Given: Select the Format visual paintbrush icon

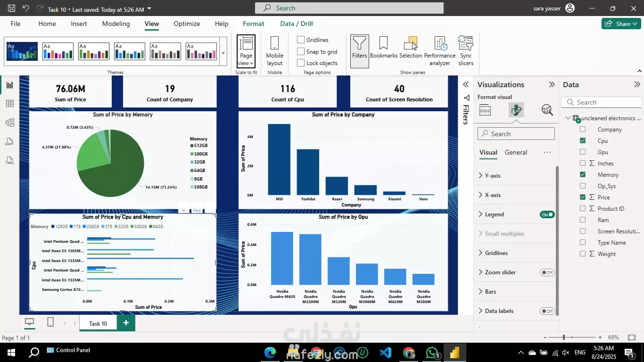Looking at the screenshot, I should 516,110.
